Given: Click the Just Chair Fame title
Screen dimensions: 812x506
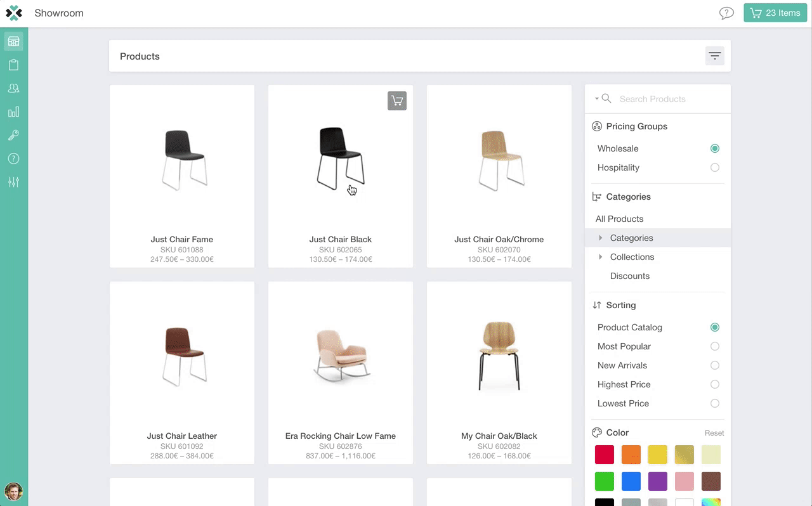Looking at the screenshot, I should [182, 239].
